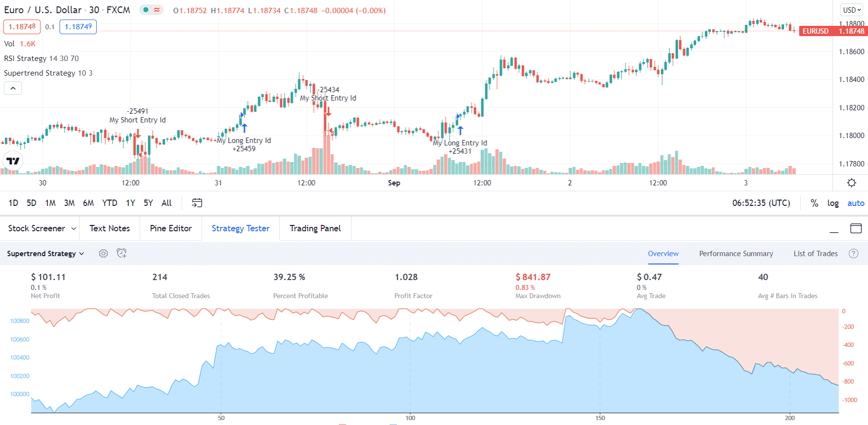Toggle percent scale mode

pos(814,203)
